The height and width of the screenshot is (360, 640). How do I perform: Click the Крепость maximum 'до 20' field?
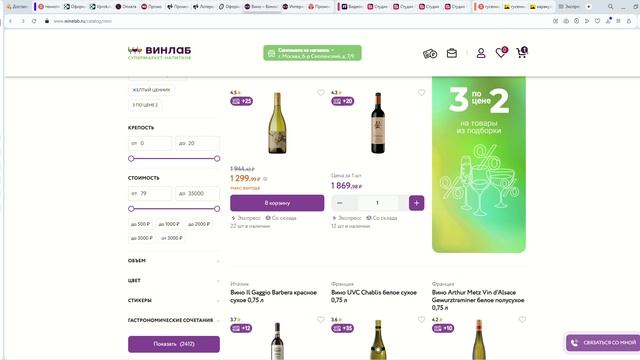(x=198, y=143)
